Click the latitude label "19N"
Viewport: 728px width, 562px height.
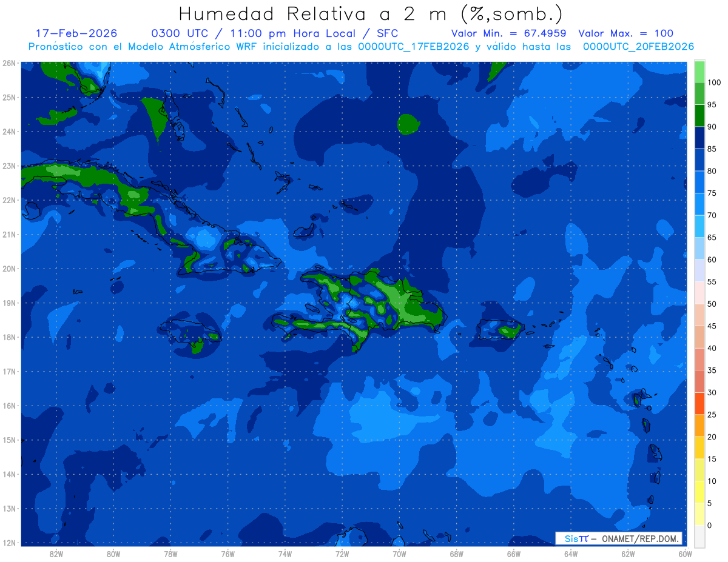[8, 303]
